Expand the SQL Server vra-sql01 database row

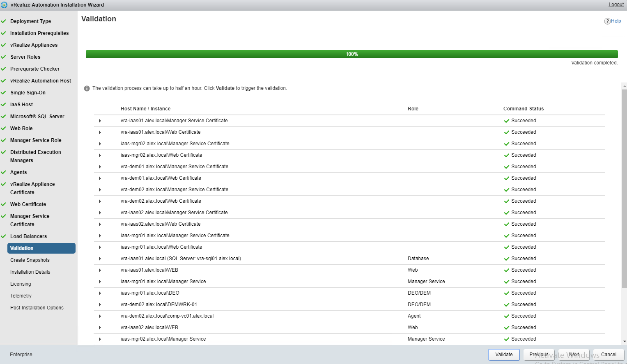[x=100, y=259]
